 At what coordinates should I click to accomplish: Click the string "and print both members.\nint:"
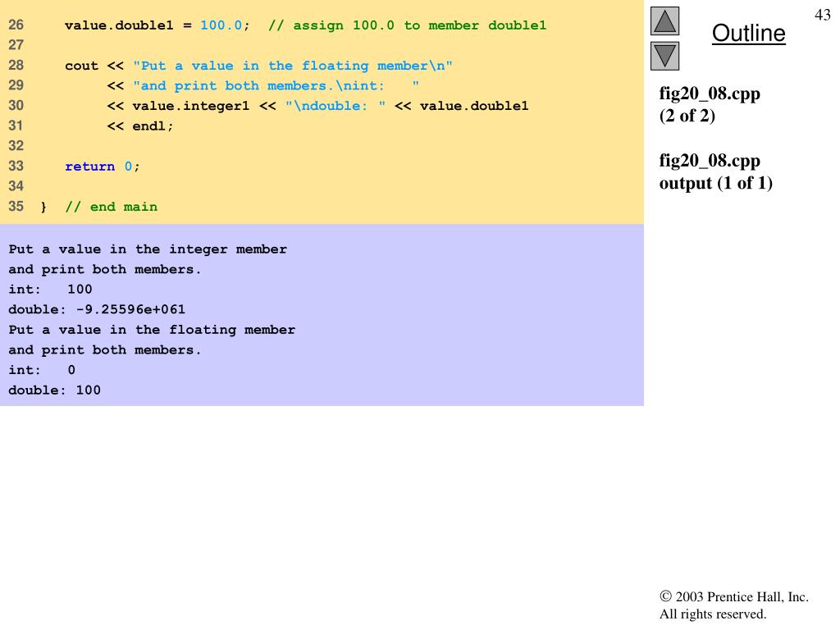tap(276, 85)
